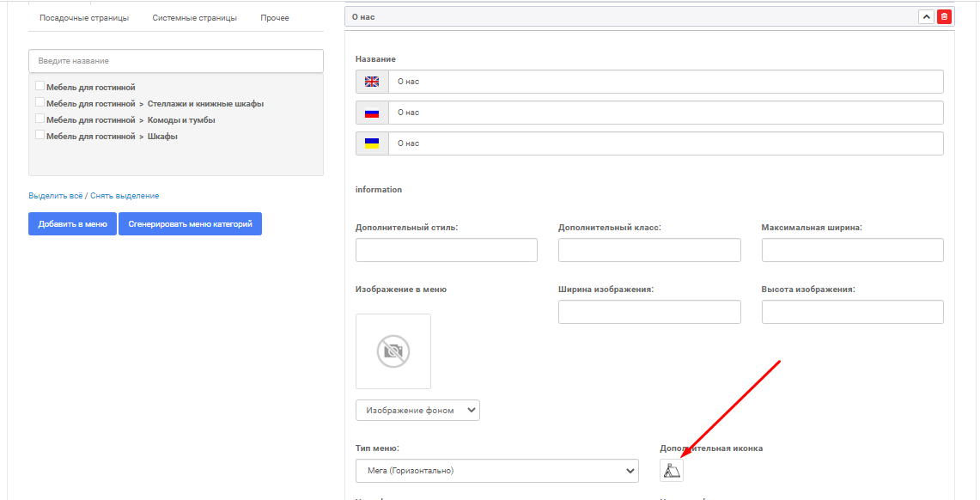Delete the 'О нас' menu item
The image size is (980, 500).
pyautogui.click(x=944, y=17)
